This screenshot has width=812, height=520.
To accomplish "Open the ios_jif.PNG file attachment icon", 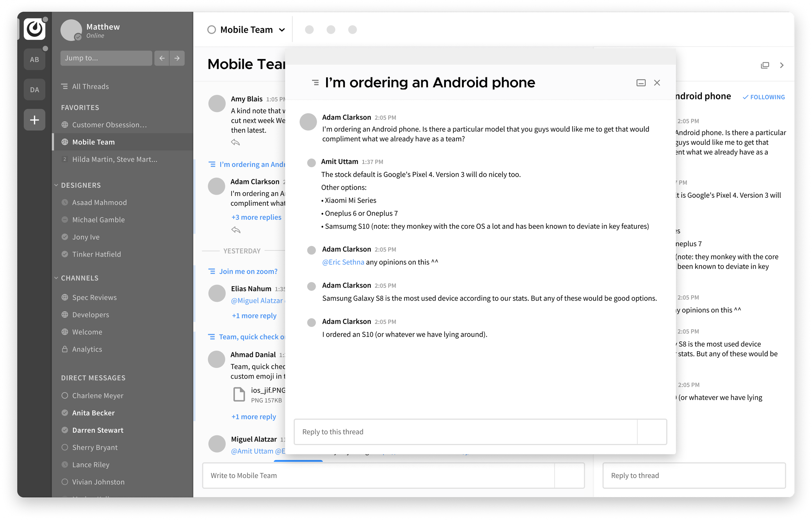I will pos(239,394).
